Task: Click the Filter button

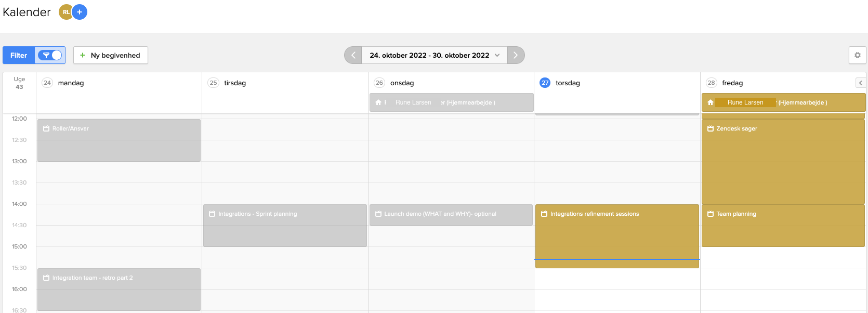Action: (x=19, y=55)
